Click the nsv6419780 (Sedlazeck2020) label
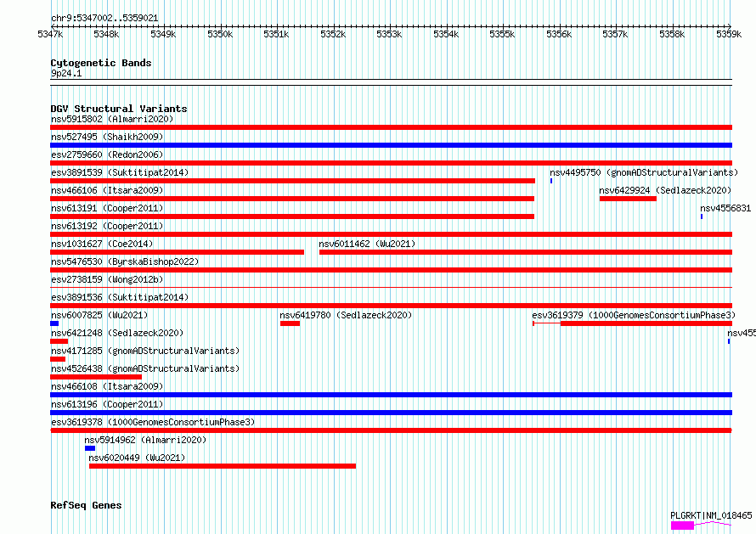The image size is (756, 534). pos(346,315)
